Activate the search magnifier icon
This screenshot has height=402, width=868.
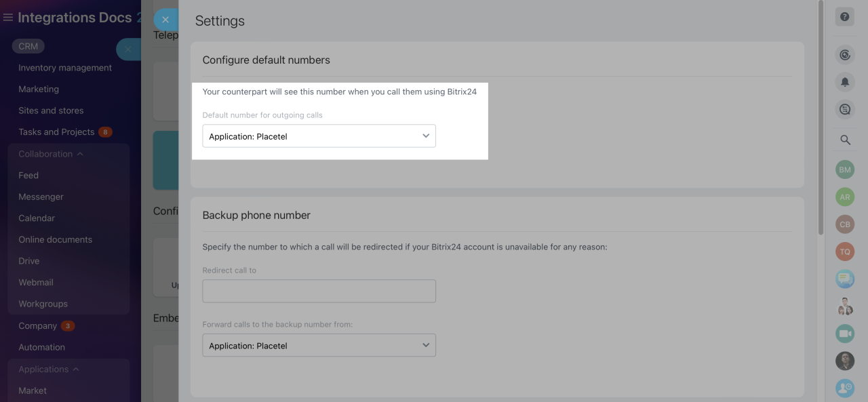click(x=844, y=140)
